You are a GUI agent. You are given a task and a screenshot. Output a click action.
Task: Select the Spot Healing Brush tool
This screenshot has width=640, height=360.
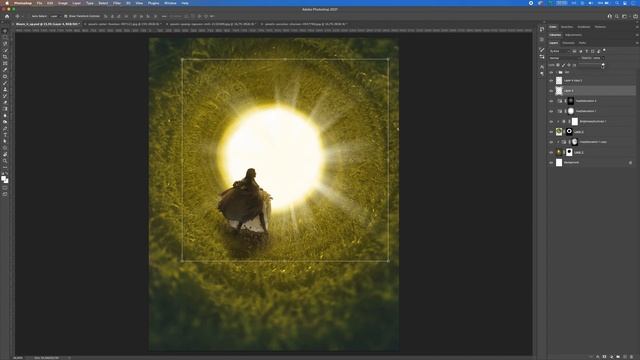coord(5,77)
